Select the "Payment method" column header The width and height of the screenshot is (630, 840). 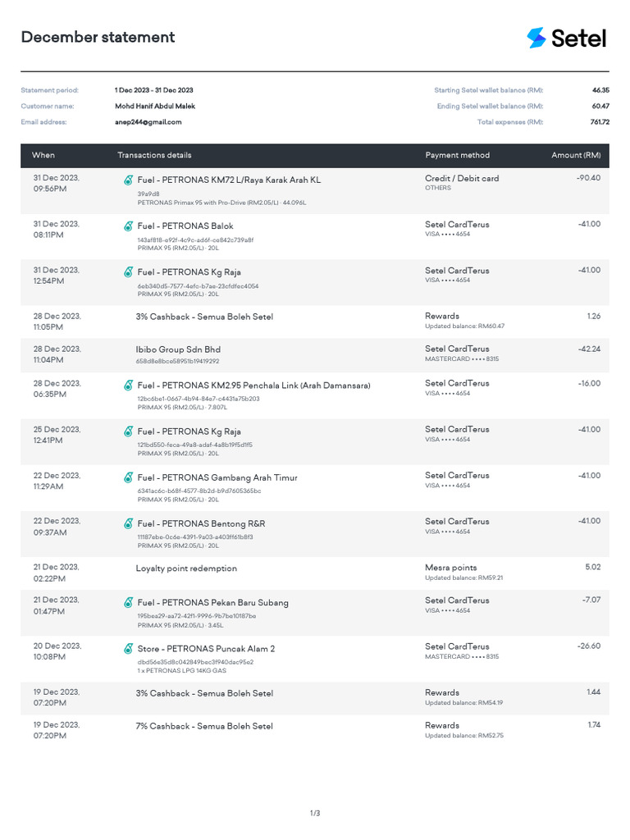tap(457, 155)
